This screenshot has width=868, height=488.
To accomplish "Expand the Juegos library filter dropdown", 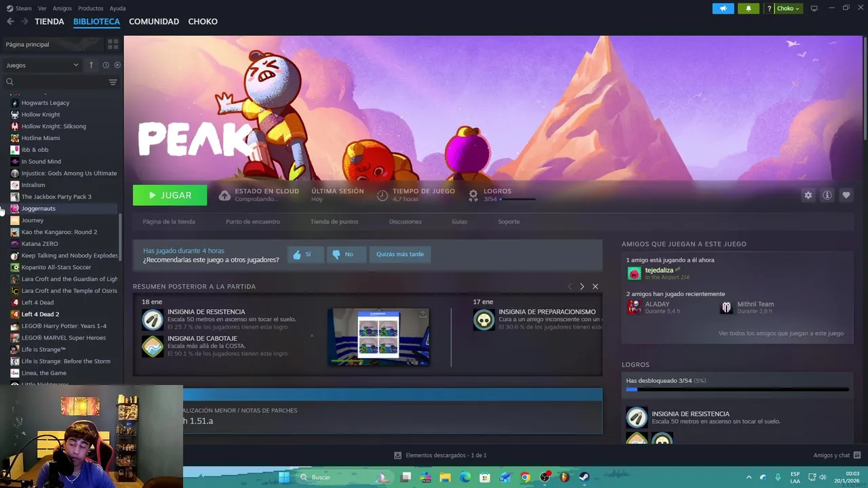I will click(x=42, y=65).
